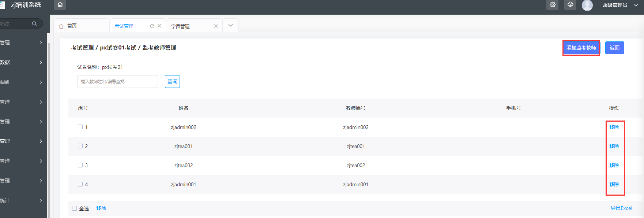
Task: Click the sidebar search magnifier icon
Action: pyautogui.click(x=34, y=23)
